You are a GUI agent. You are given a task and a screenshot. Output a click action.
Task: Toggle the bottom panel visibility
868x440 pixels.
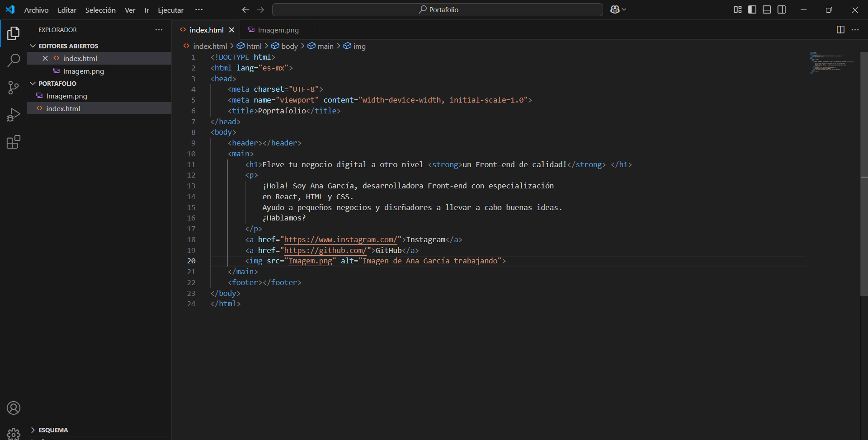[x=767, y=9]
